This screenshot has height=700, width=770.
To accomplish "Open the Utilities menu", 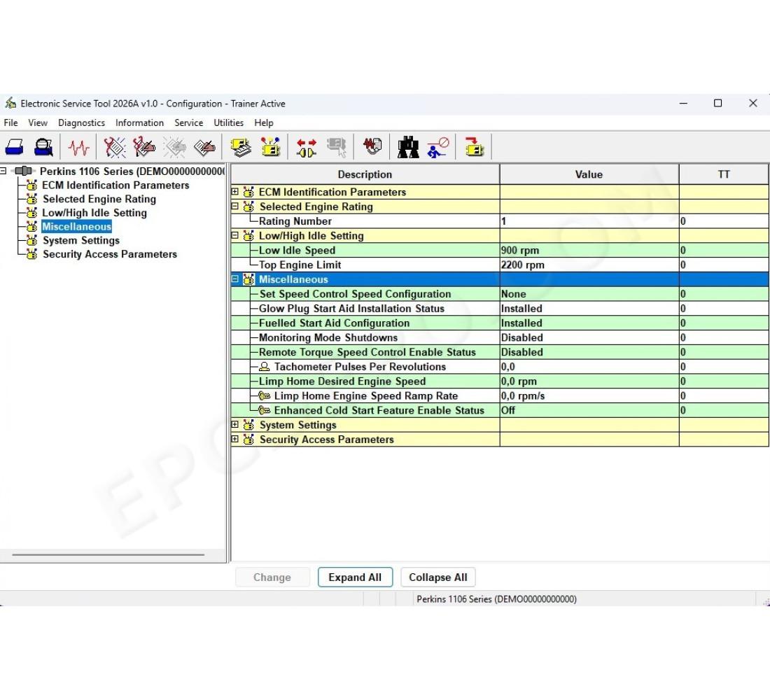I will coord(228,122).
